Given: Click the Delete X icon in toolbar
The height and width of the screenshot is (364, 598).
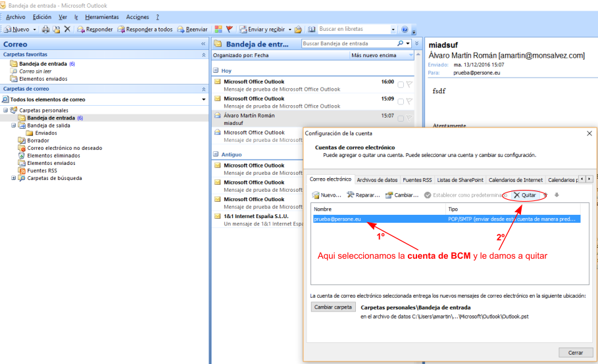Looking at the screenshot, I should [66, 30].
